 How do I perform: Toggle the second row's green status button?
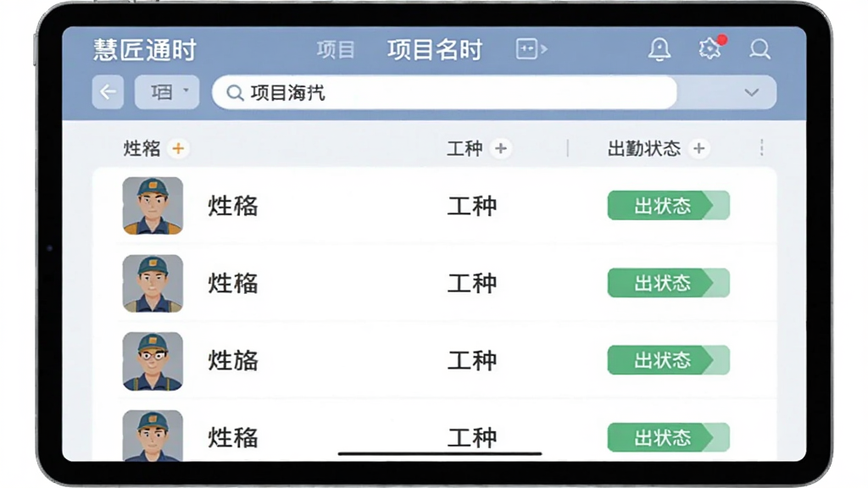[668, 283]
